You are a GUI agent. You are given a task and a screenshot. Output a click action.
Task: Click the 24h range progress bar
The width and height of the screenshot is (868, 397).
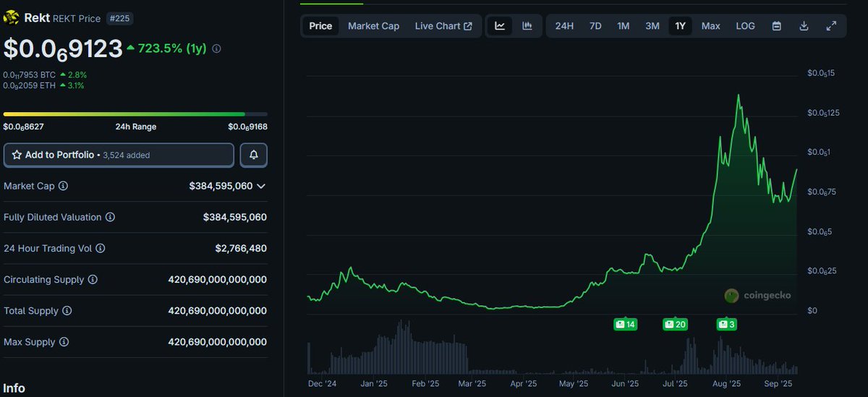135,114
